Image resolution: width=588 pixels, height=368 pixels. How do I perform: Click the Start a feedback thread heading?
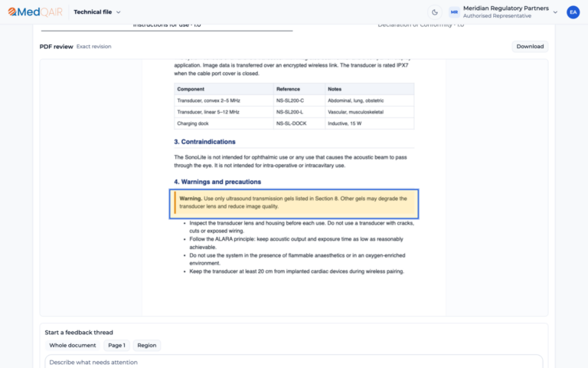(79, 332)
